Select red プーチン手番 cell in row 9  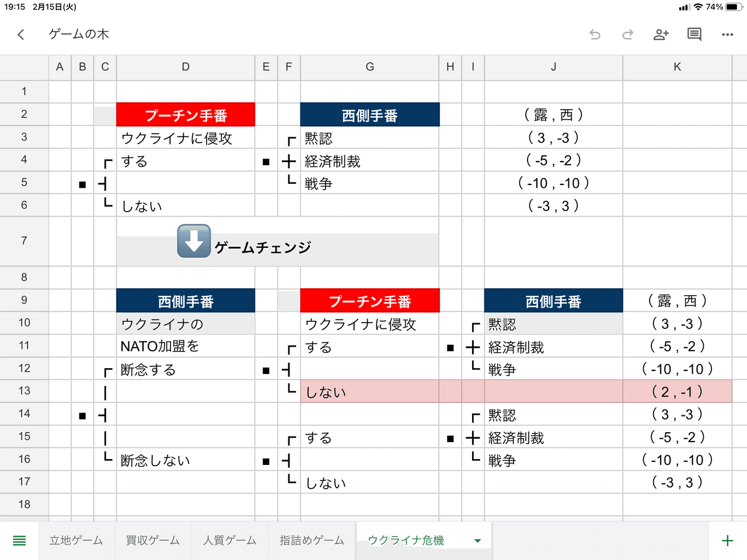(x=370, y=301)
